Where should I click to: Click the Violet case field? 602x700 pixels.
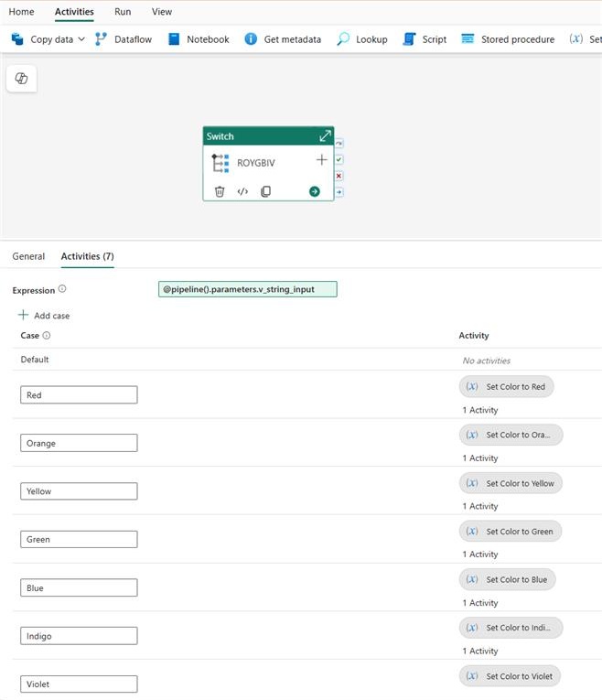click(x=79, y=684)
